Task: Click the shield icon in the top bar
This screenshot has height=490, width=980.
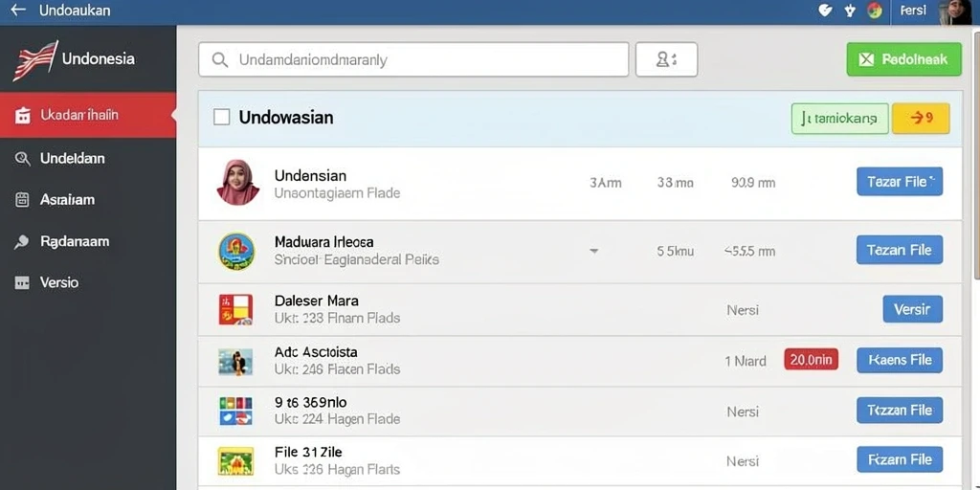Action: [x=825, y=11]
